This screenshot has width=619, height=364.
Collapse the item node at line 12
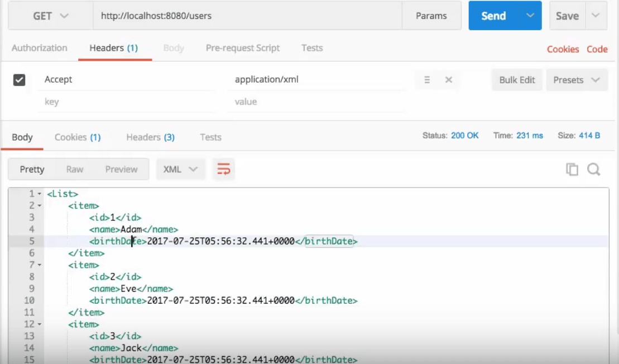[x=40, y=324]
